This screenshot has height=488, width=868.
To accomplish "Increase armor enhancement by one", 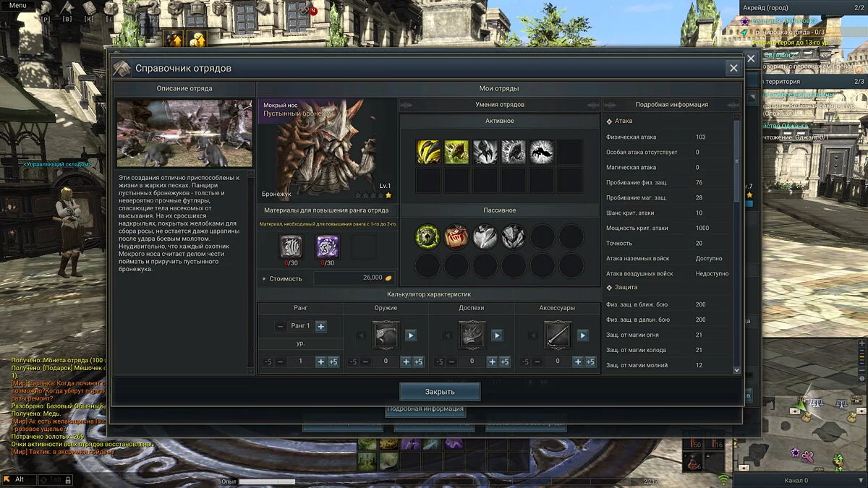I will pos(492,361).
